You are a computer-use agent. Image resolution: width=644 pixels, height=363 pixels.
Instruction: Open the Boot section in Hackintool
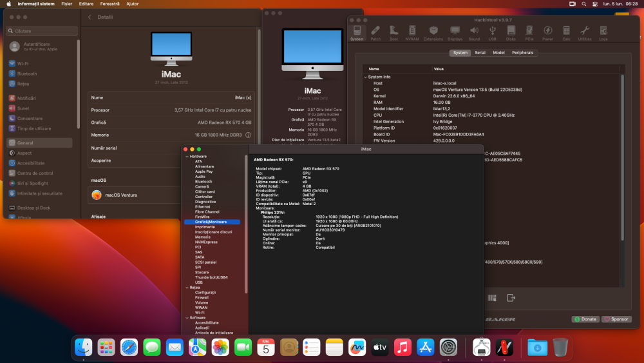pos(393,33)
